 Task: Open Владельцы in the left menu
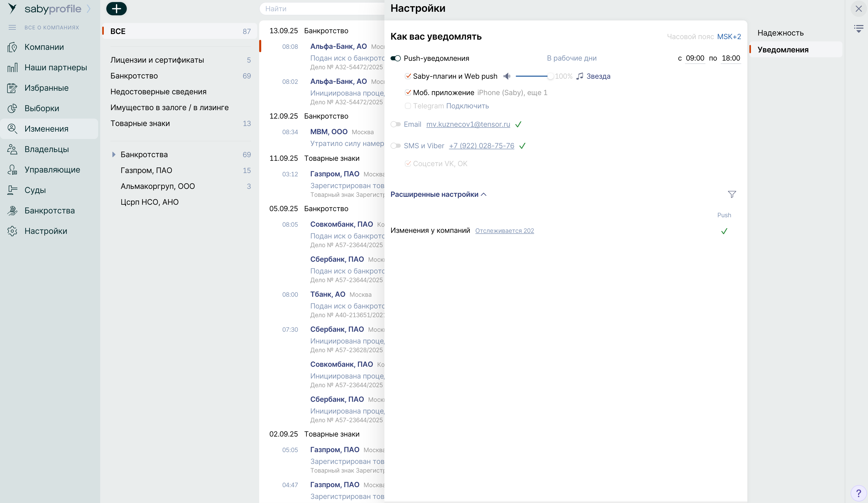47,149
